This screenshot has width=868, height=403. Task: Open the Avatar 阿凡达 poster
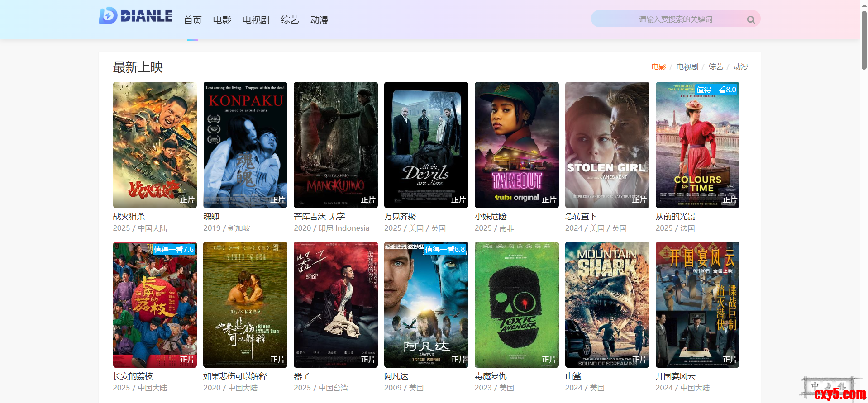(426, 304)
